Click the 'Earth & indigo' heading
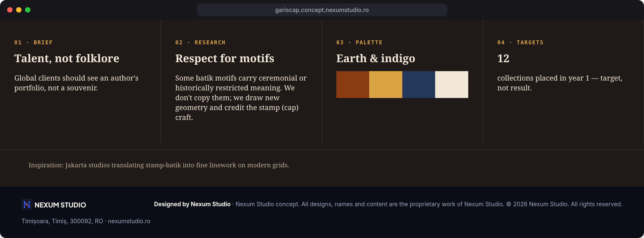 pos(375,59)
